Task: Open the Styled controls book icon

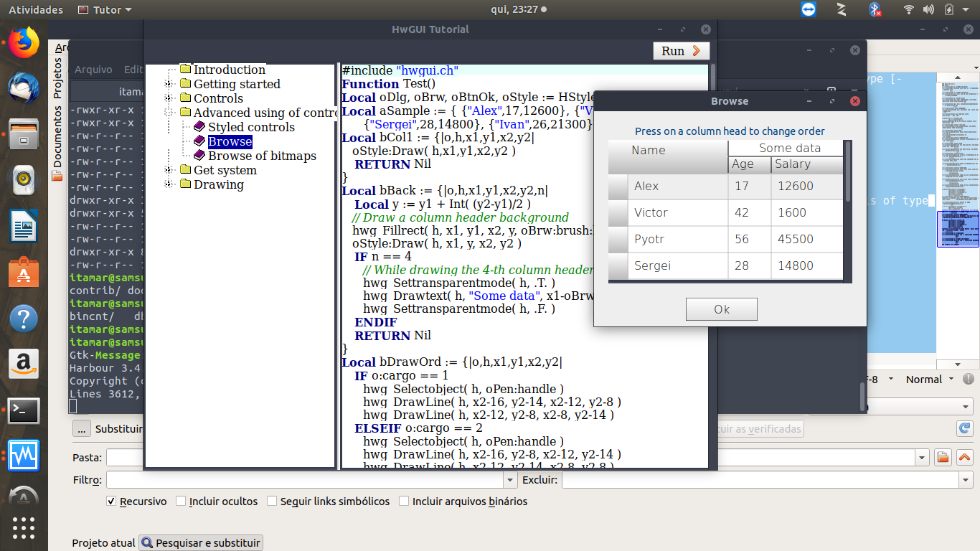Action: click(x=199, y=127)
